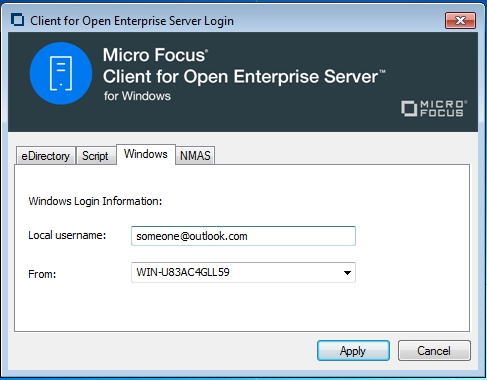
Task: Click the Micro Focus banner title text
Action: click(155, 55)
